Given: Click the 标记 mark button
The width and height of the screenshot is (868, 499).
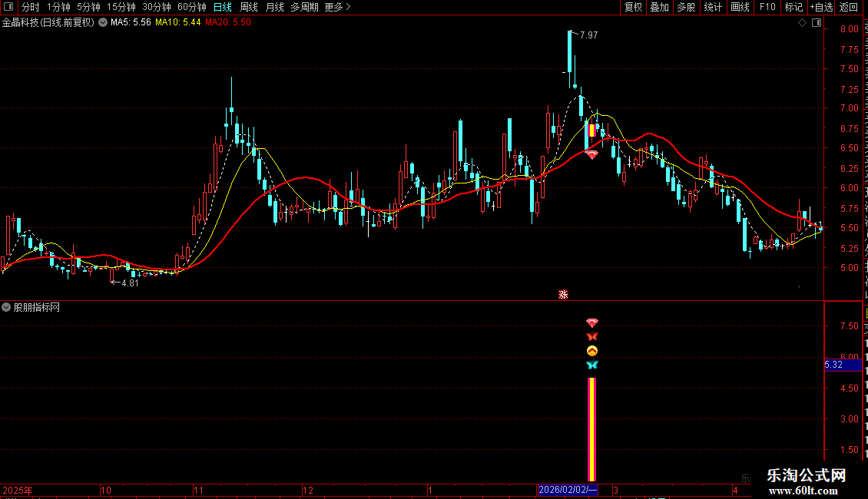Looking at the screenshot, I should (x=793, y=7).
